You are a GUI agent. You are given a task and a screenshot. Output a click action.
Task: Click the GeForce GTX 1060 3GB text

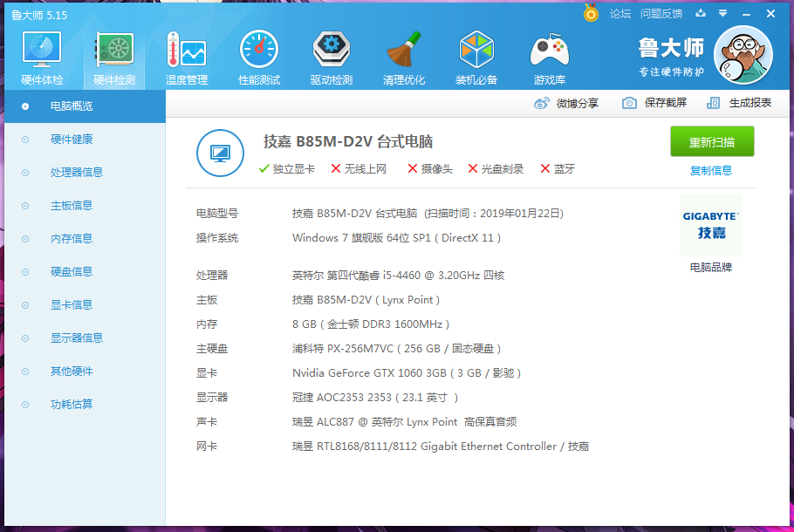tap(407, 373)
